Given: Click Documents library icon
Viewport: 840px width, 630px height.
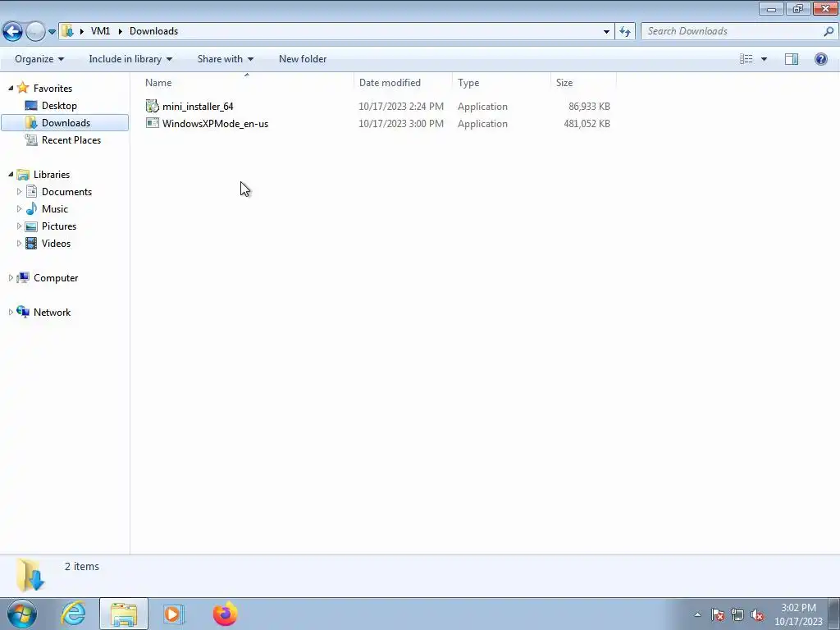Looking at the screenshot, I should (32, 191).
